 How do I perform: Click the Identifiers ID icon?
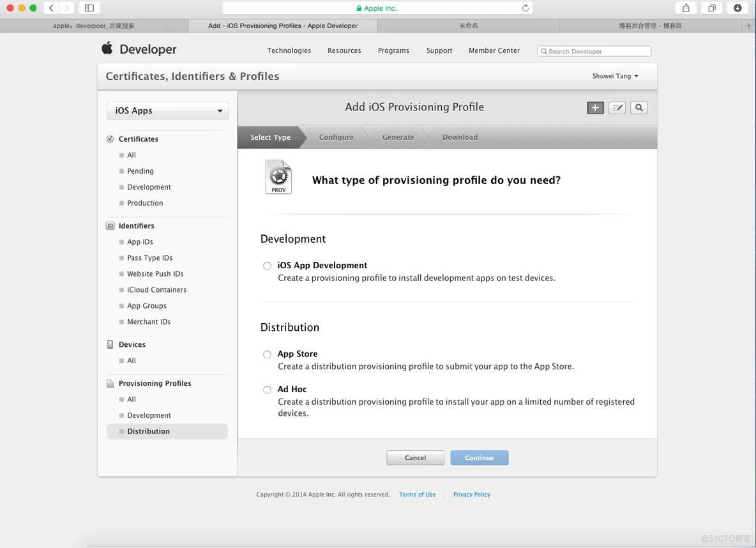110,225
